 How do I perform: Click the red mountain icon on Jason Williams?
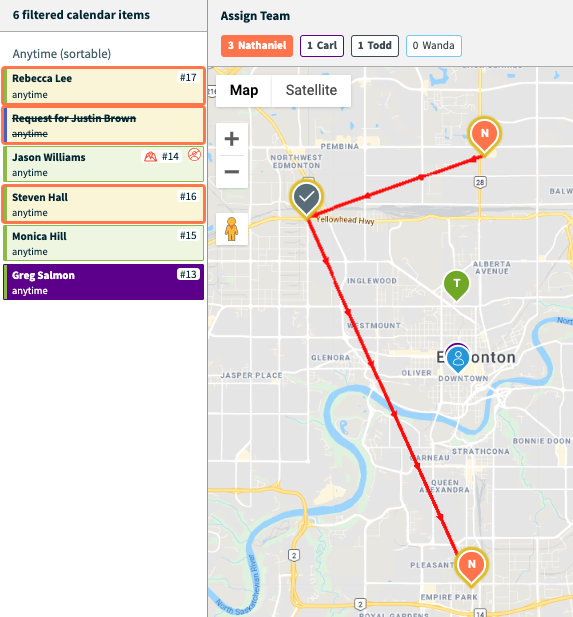point(150,157)
